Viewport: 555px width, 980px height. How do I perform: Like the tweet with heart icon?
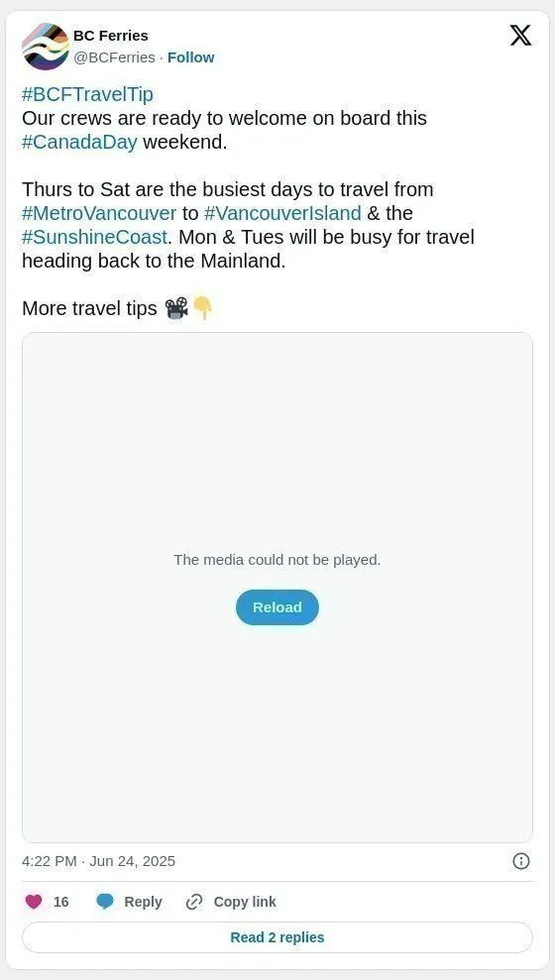(34, 902)
